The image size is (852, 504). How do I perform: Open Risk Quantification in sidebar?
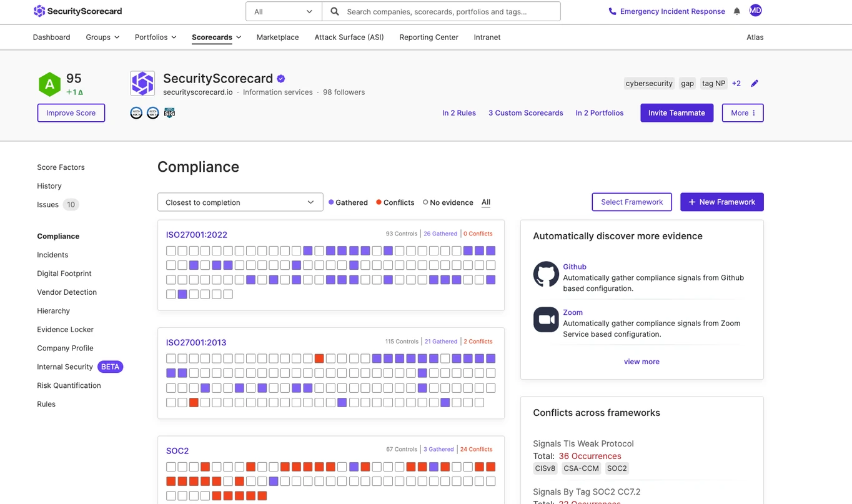[69, 385]
